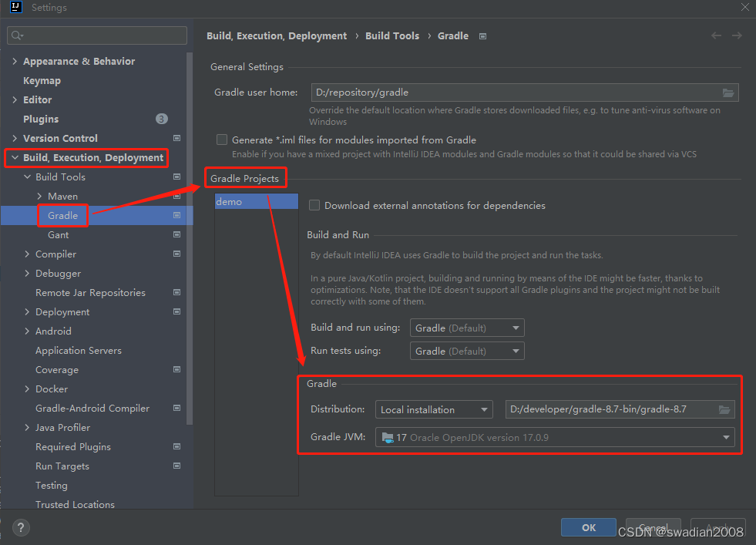This screenshot has height=545, width=756.
Task: Click project-level icon beside Build Tools
Action: tap(177, 177)
